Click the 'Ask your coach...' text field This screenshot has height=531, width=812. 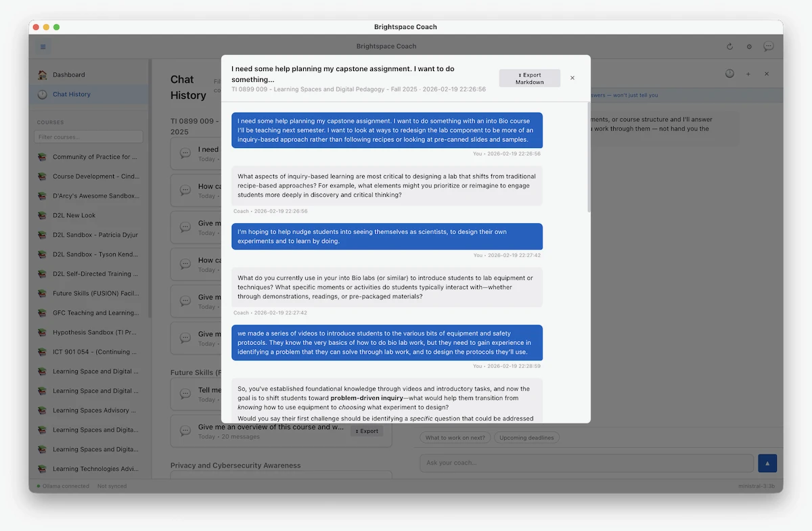(586, 463)
